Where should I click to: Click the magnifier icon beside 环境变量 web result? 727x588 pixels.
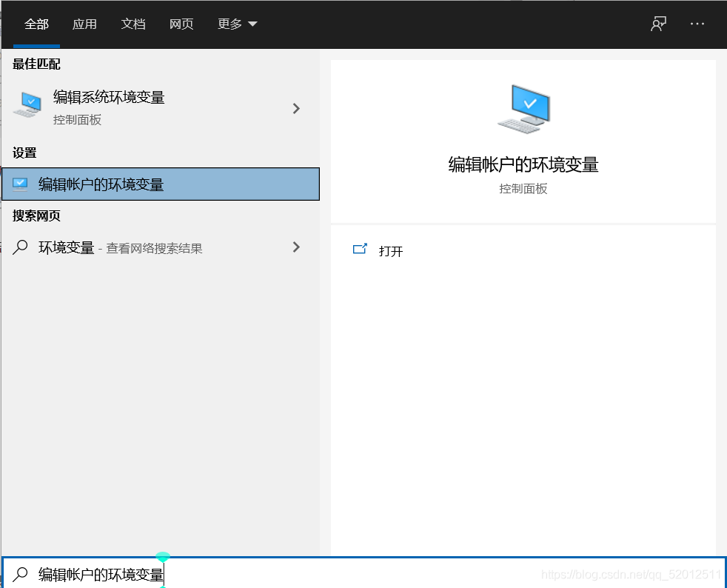pyautogui.click(x=21, y=247)
